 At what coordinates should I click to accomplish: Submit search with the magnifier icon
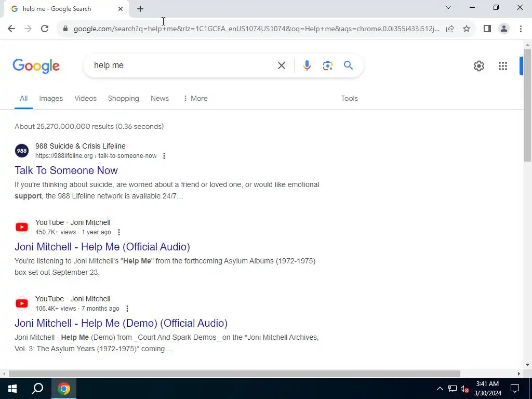(x=348, y=65)
